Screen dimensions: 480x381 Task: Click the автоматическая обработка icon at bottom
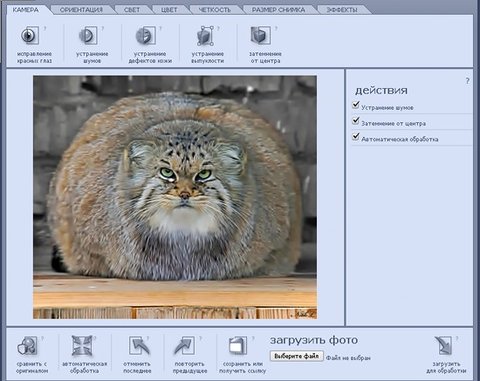tap(82, 346)
